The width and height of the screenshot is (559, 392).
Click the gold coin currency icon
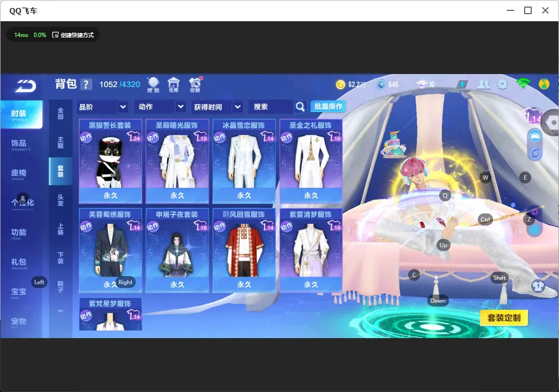[341, 84]
